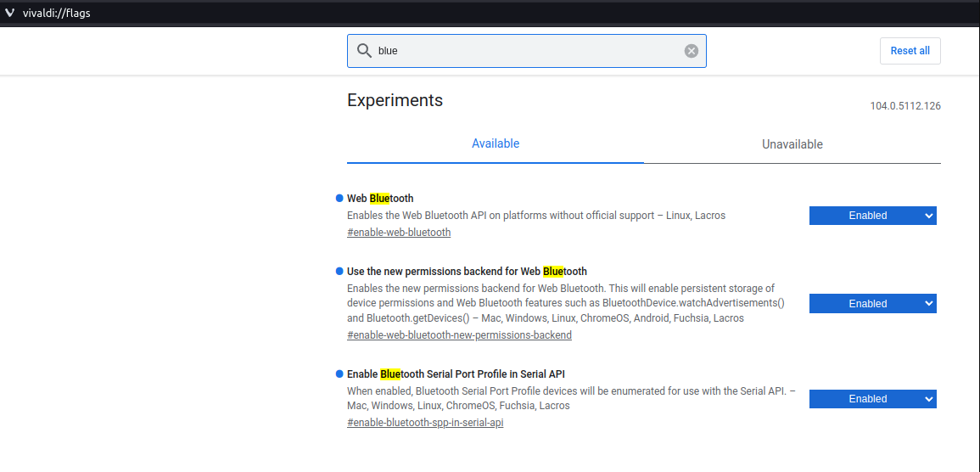
Task: Open Bluetooth Serial Port Profile Enabled dropdown
Action: click(x=872, y=399)
